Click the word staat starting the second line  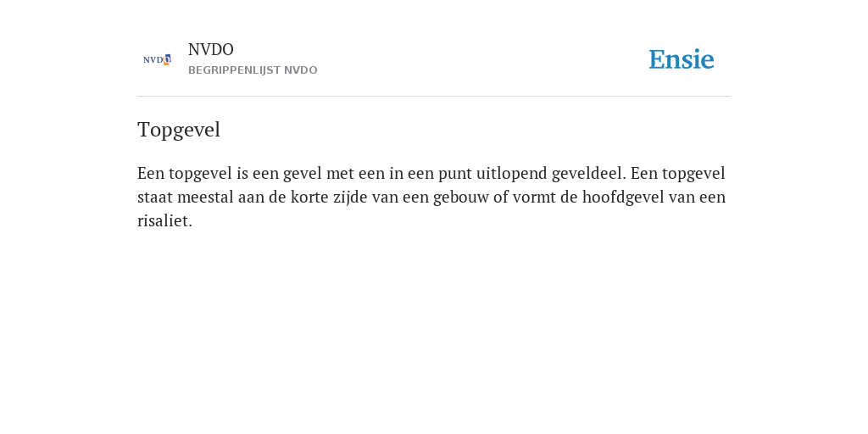point(155,198)
